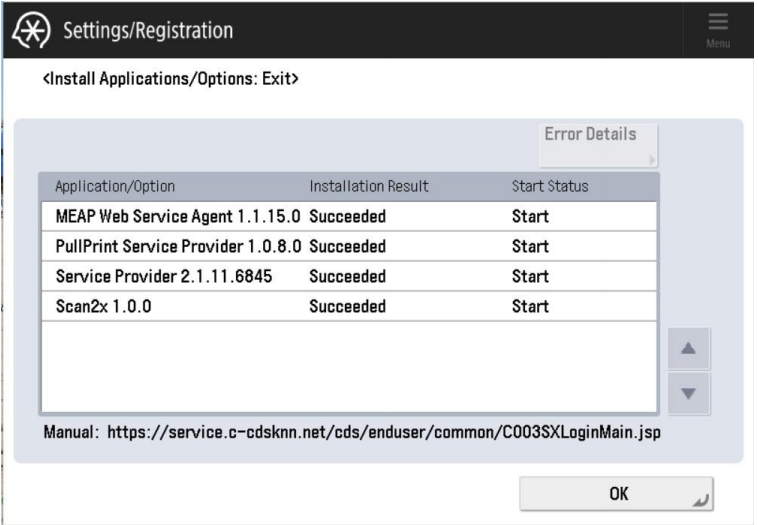Viewport: 758px width, 525px height.
Task: Select the Scan2x 1.0.0 row
Action: tap(100, 306)
